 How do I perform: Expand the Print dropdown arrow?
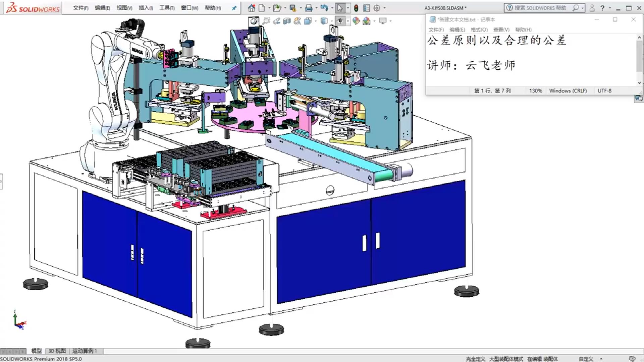point(316,8)
